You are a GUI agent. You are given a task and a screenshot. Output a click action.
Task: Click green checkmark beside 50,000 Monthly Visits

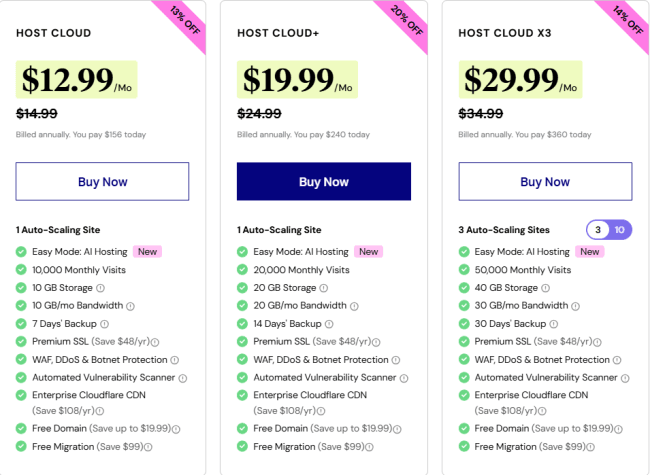pos(464,270)
